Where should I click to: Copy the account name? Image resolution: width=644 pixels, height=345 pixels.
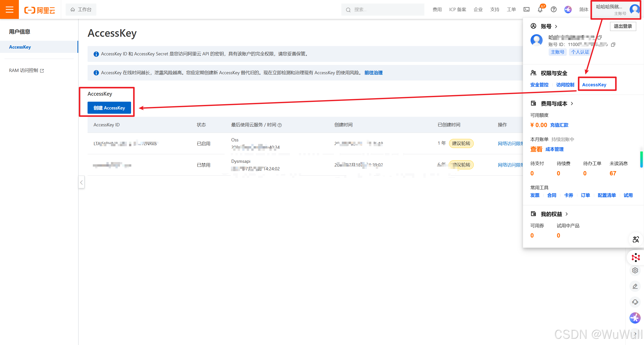pyautogui.click(x=600, y=37)
